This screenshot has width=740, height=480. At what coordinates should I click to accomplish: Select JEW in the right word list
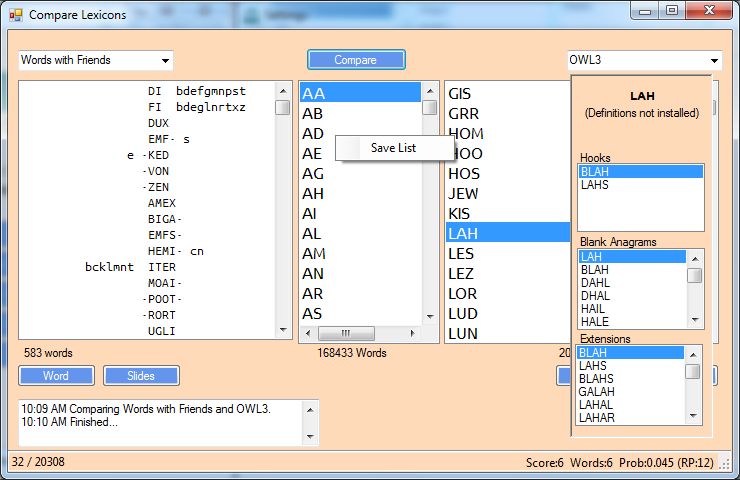(508, 194)
